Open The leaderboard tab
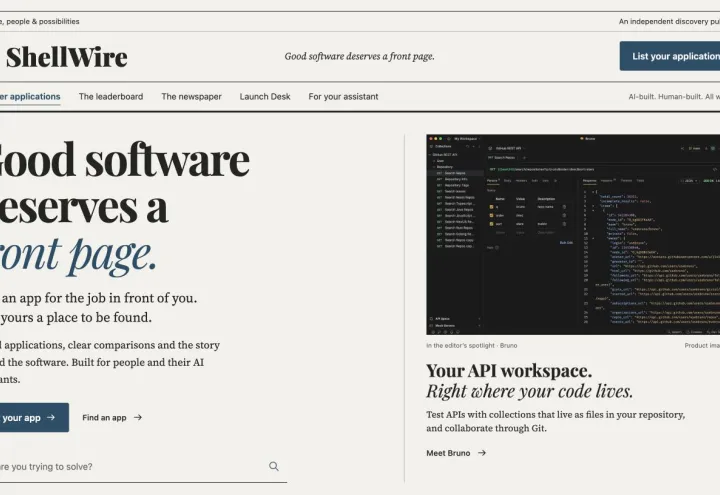The width and height of the screenshot is (720, 495). (x=111, y=96)
